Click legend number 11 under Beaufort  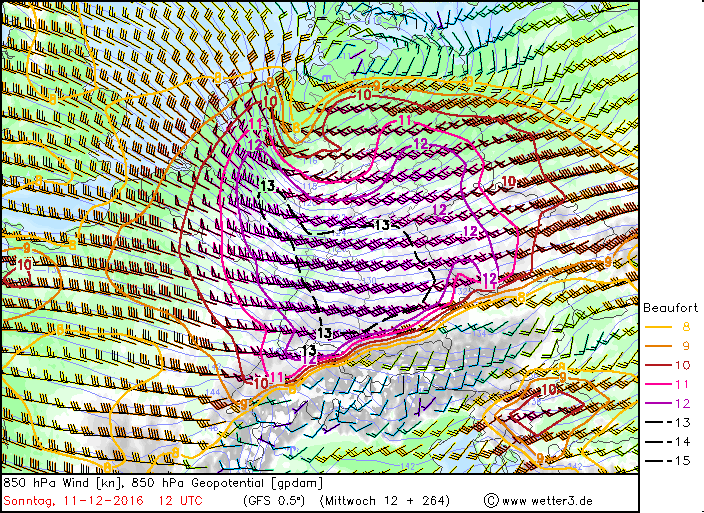tap(682, 384)
